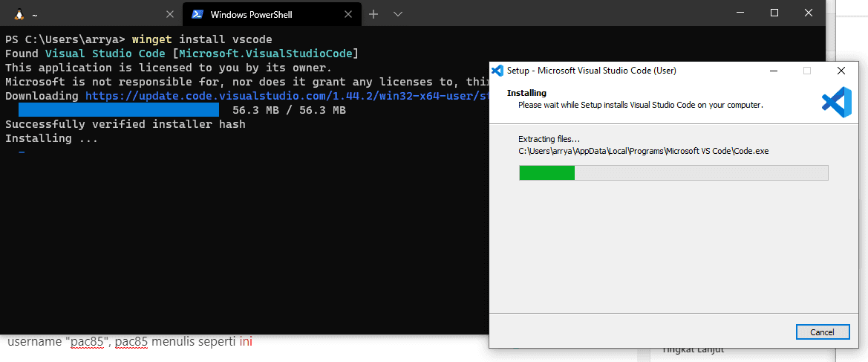Click the large VS Code logo in Setup header
Screen dimensions: 868x362
[x=836, y=102]
